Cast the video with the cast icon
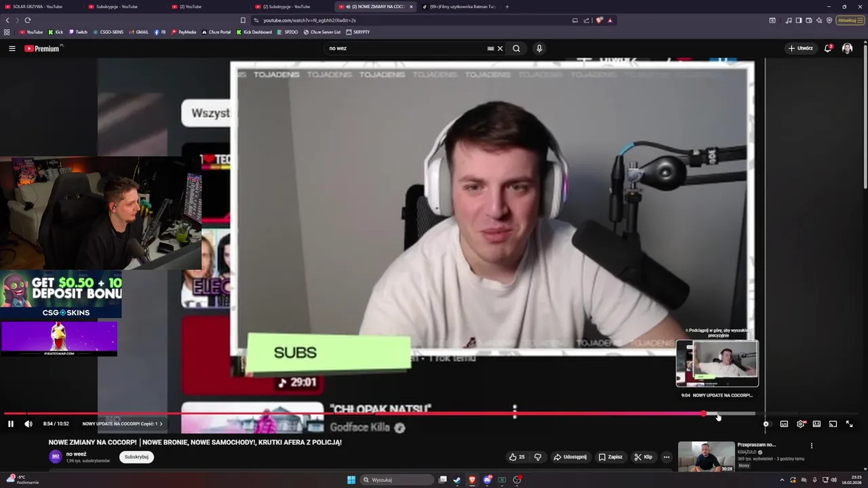The width and height of the screenshot is (868, 488). 833,424
